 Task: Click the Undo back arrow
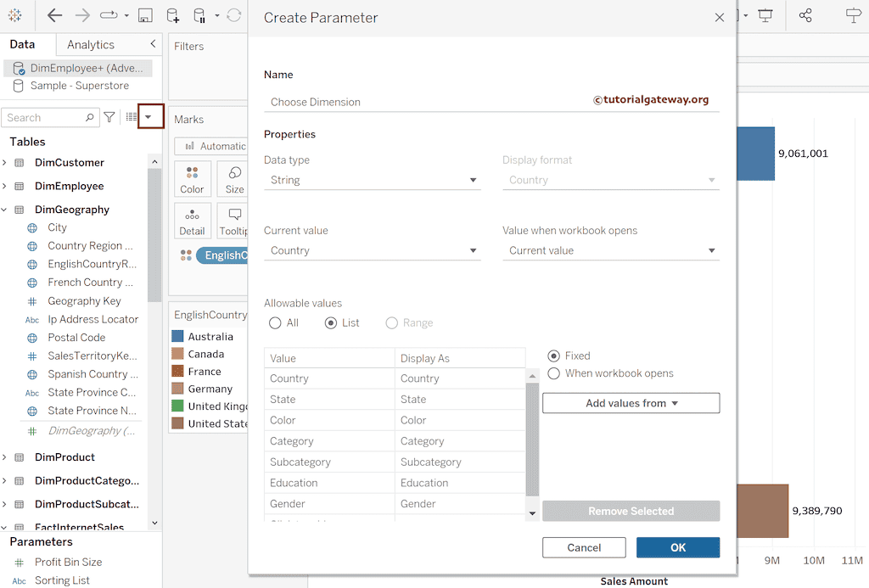pos(54,15)
